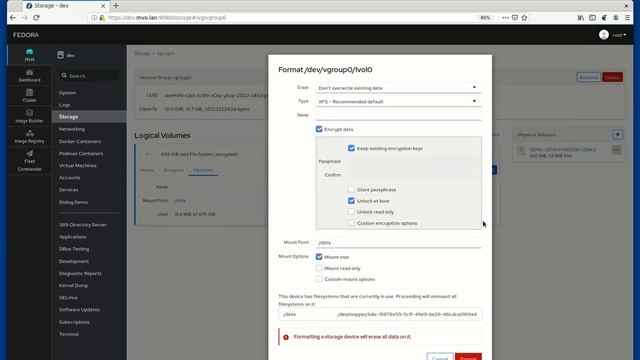The height and width of the screenshot is (360, 640).
Task: Select Accounts in the sidebar menu
Action: (x=69, y=178)
